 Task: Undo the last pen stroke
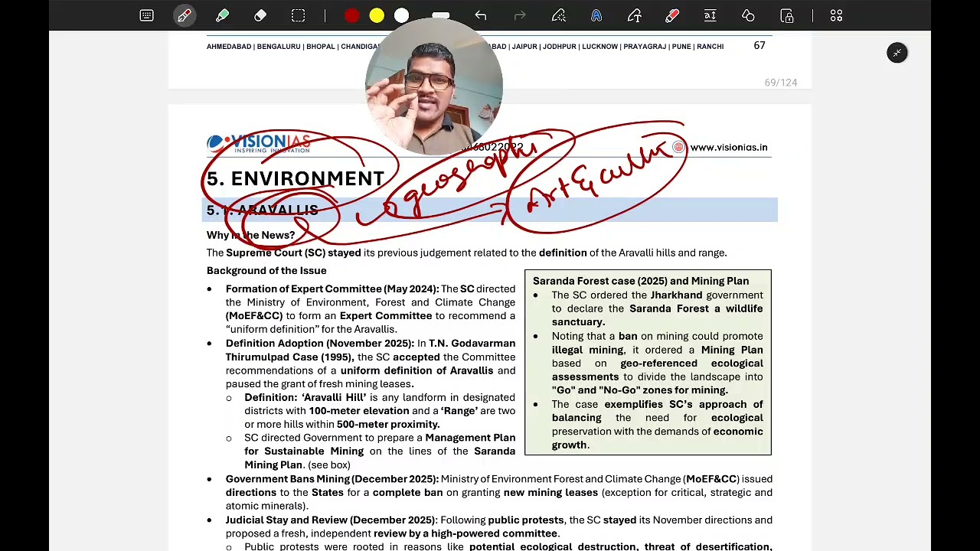coord(480,15)
